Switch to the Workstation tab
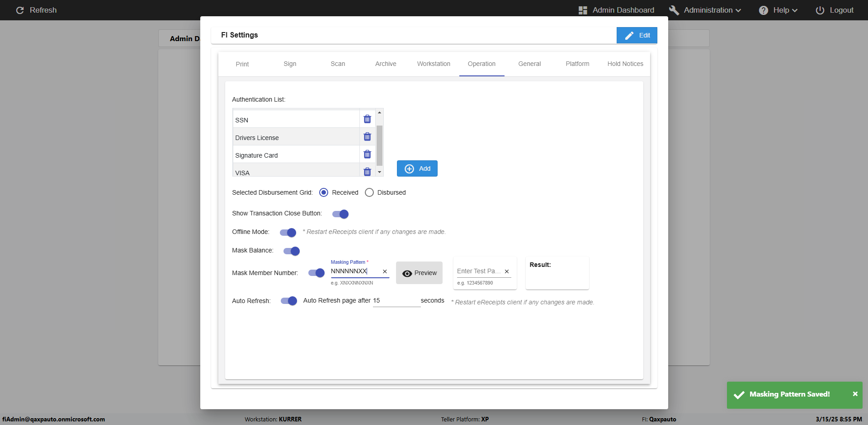The image size is (868, 425). (x=434, y=64)
